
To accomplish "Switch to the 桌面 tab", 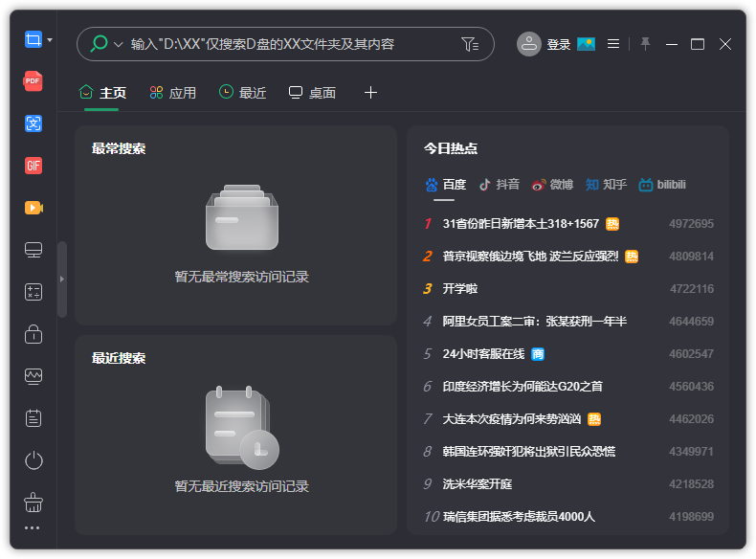I will [312, 93].
